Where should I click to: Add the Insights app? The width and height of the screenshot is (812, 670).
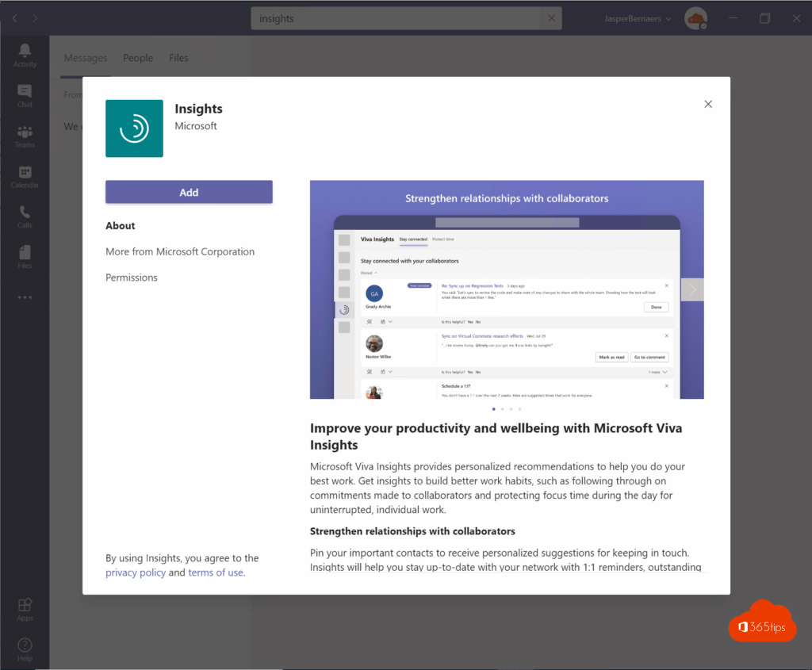coord(189,192)
